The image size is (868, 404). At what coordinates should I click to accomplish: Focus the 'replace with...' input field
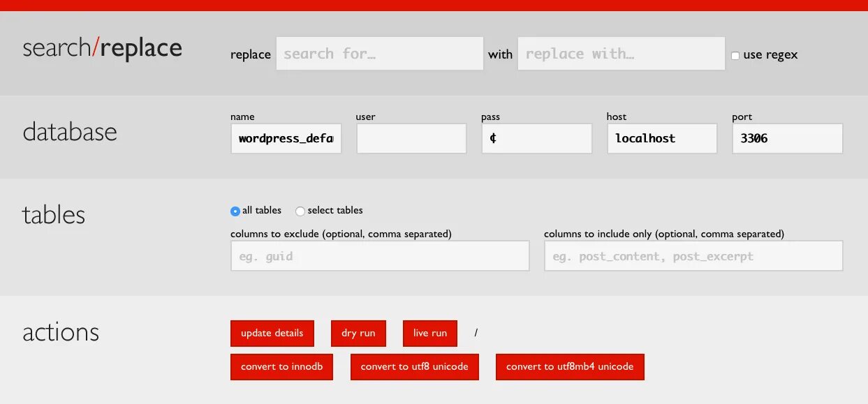tap(621, 54)
